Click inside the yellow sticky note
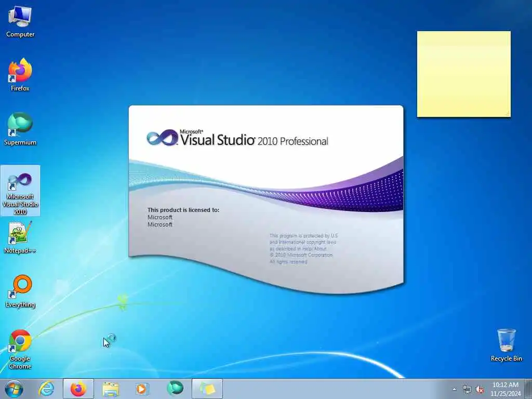 click(464, 74)
